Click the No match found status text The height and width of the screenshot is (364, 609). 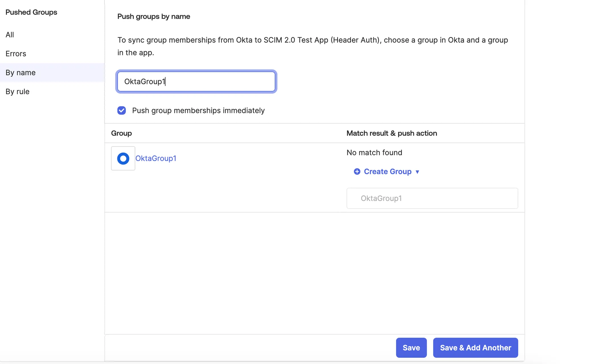pyautogui.click(x=374, y=153)
